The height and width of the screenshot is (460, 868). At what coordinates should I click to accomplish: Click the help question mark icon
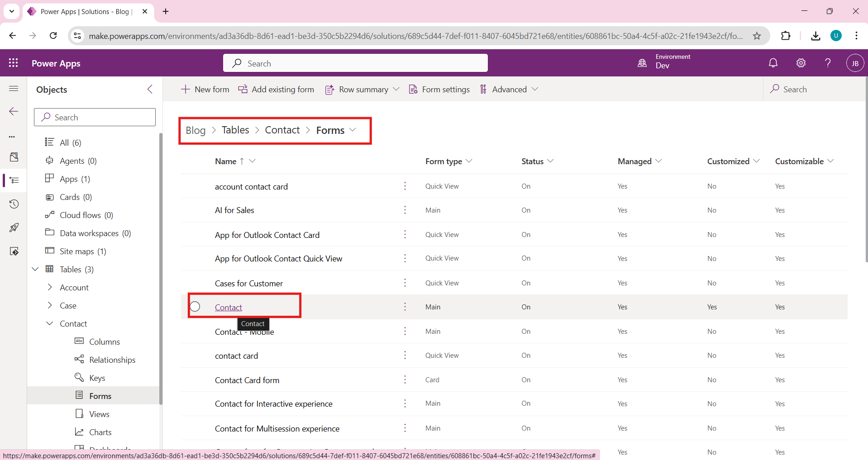point(828,63)
